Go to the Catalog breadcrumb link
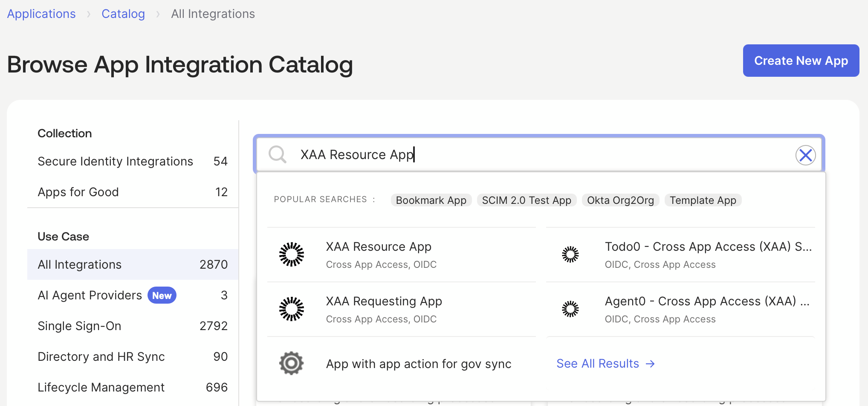The height and width of the screenshot is (406, 868). point(123,14)
